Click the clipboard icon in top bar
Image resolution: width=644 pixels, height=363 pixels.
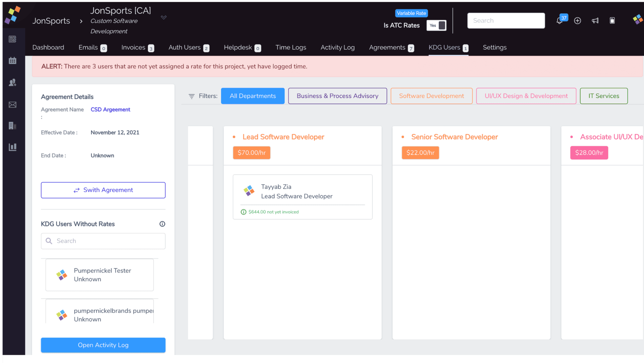[612, 21]
